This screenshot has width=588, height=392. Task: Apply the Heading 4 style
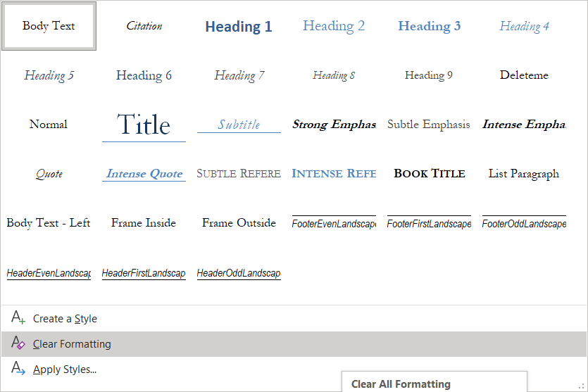tap(524, 26)
